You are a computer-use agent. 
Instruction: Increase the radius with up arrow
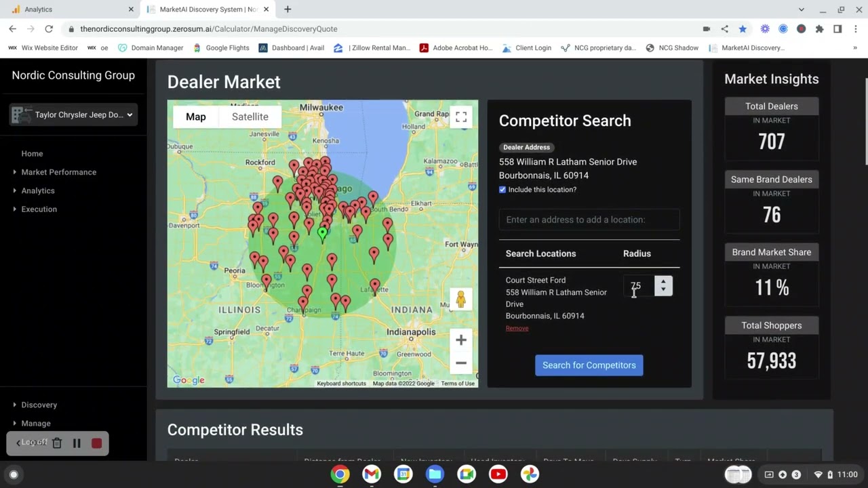(663, 282)
